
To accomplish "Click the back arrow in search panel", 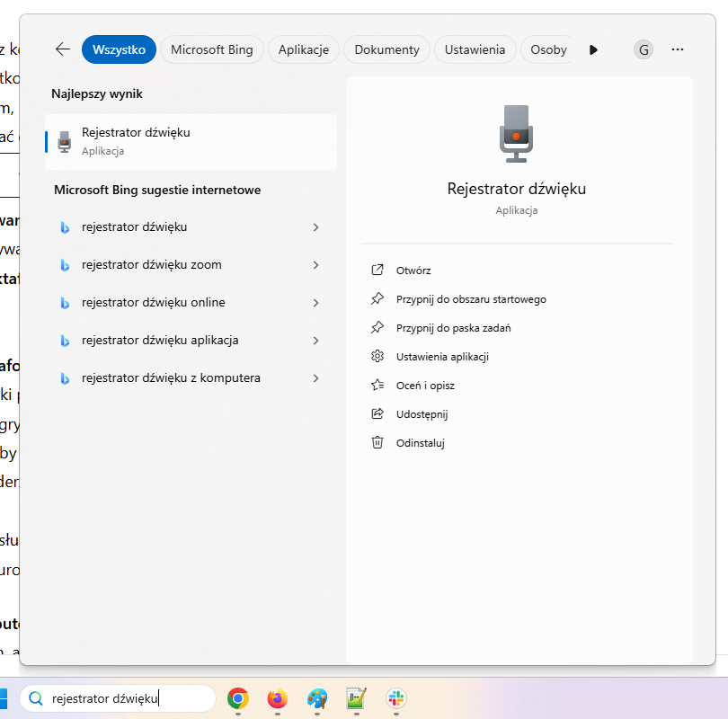I will coord(62,49).
